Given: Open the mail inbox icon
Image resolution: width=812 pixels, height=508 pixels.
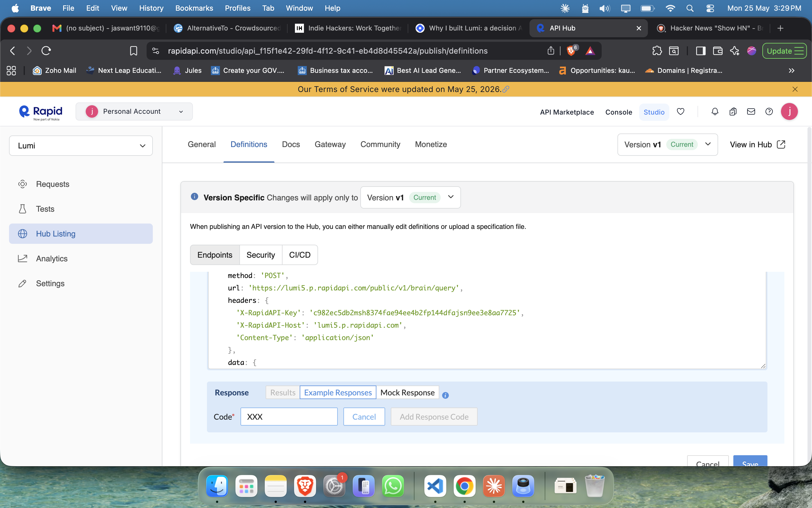Looking at the screenshot, I should coord(751,111).
